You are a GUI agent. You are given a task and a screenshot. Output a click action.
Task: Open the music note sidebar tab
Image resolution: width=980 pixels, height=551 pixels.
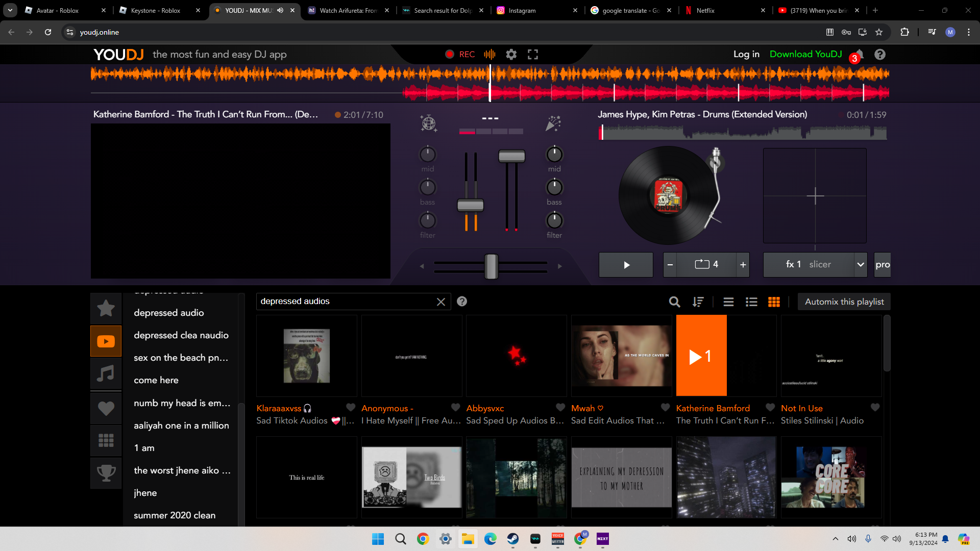pos(106,373)
